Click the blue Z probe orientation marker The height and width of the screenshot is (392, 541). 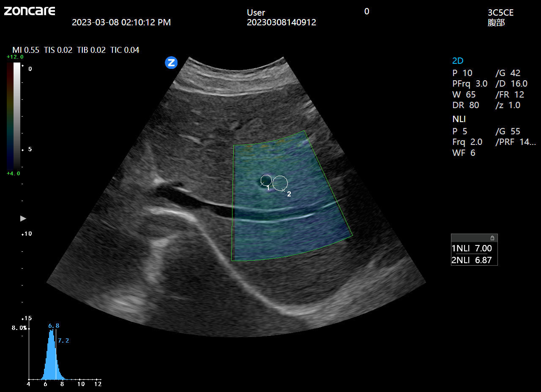pyautogui.click(x=171, y=63)
